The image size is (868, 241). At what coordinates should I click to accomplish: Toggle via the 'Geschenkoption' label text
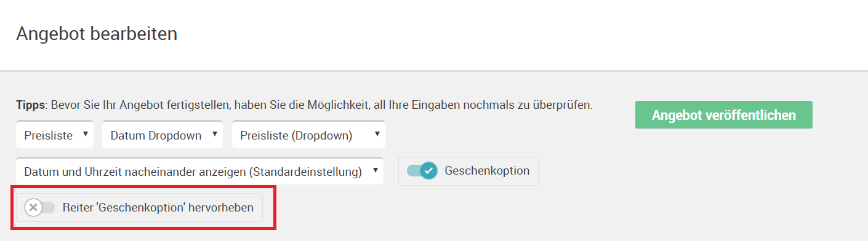click(487, 171)
